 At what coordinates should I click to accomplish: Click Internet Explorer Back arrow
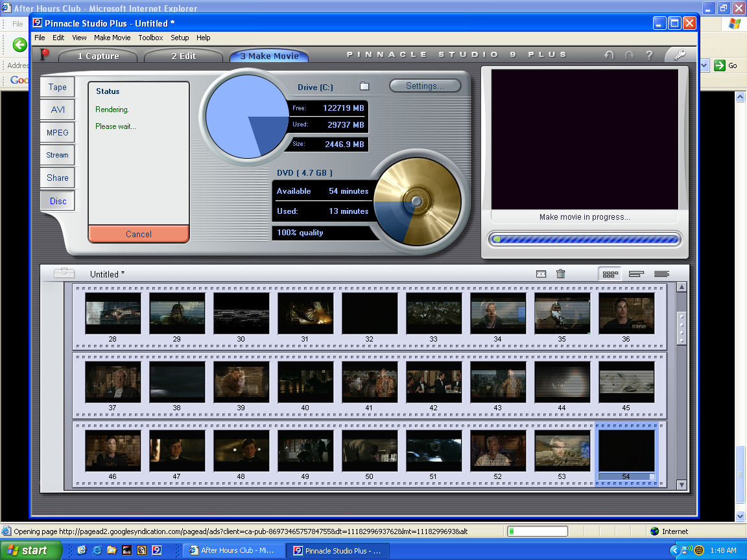(x=19, y=45)
